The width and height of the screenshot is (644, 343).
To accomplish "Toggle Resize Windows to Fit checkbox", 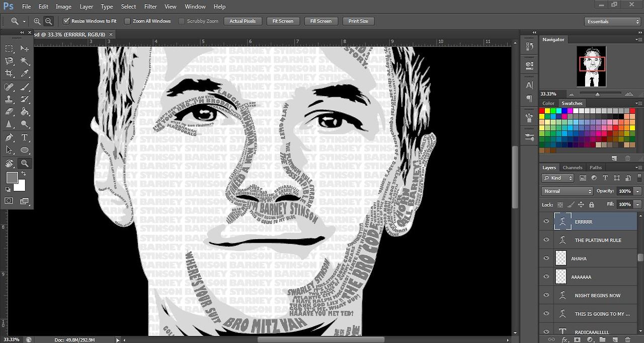I will (66, 21).
